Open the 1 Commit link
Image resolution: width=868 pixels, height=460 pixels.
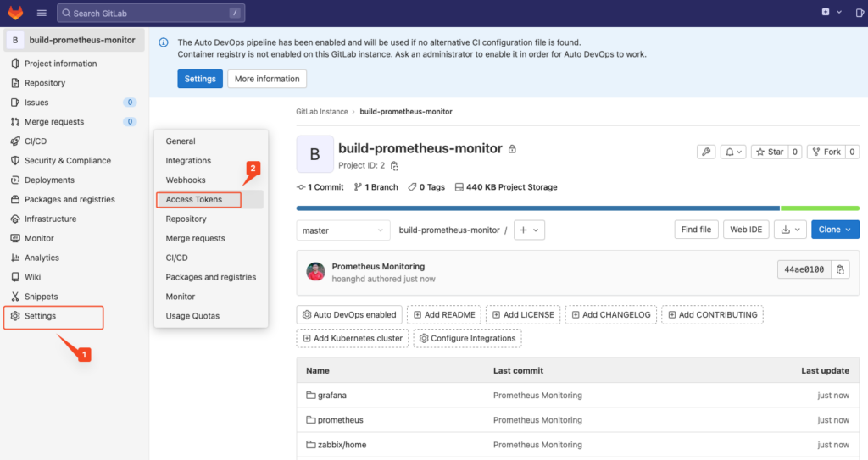(x=320, y=187)
